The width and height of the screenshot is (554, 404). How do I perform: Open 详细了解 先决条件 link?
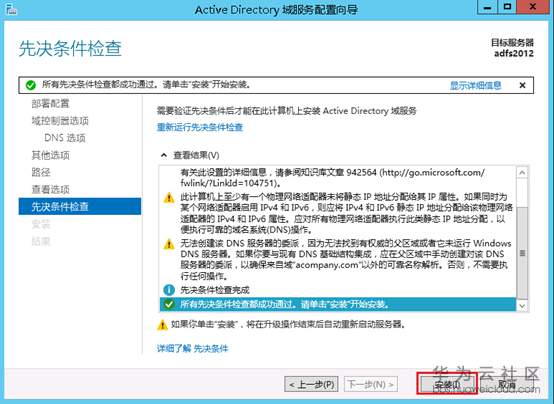coord(192,349)
